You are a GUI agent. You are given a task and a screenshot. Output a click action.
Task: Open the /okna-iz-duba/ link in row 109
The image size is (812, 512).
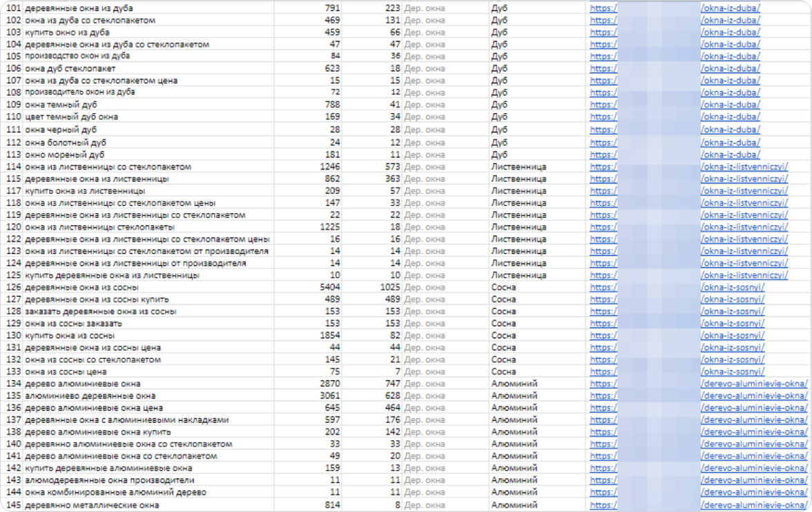pyautogui.click(x=731, y=105)
